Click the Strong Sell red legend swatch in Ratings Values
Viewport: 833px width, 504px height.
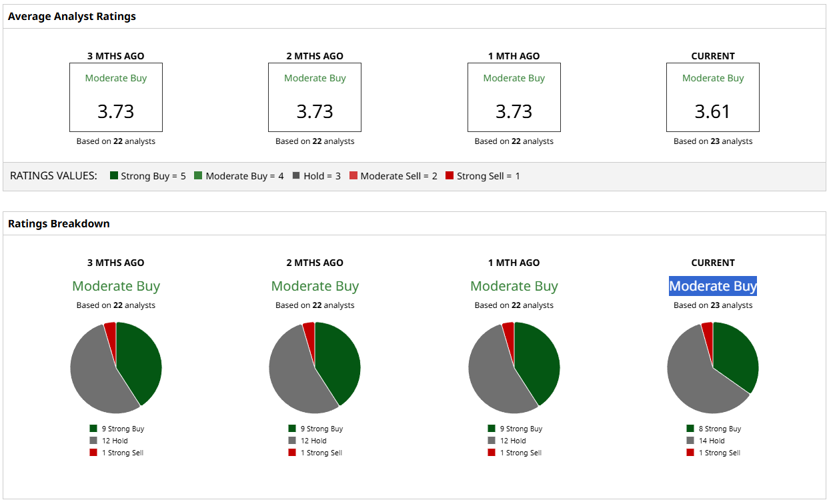[450, 176]
